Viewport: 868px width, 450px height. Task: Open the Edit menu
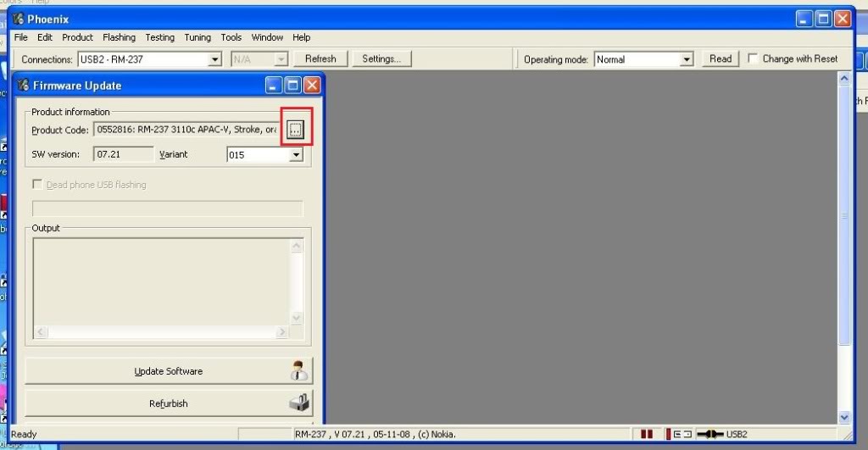pos(45,37)
